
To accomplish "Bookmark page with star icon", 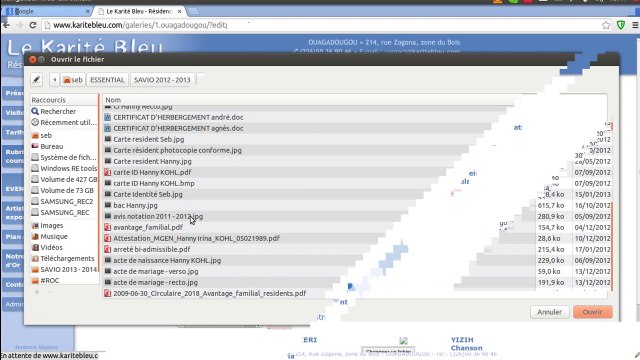I will click(x=606, y=25).
